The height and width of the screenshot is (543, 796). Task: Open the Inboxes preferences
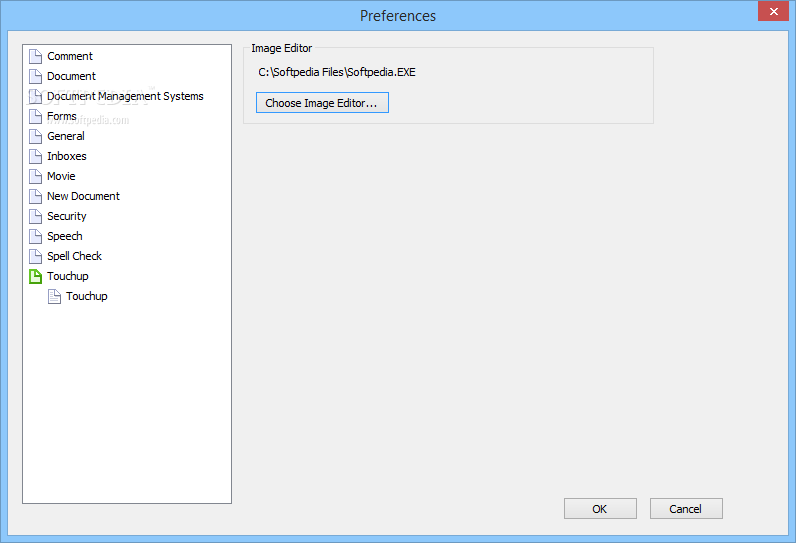point(67,156)
